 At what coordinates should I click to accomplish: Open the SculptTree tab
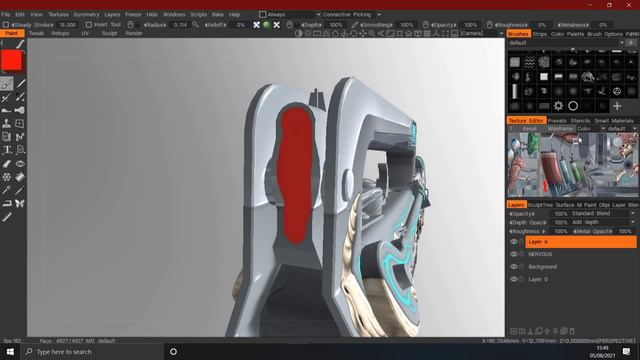(x=540, y=205)
